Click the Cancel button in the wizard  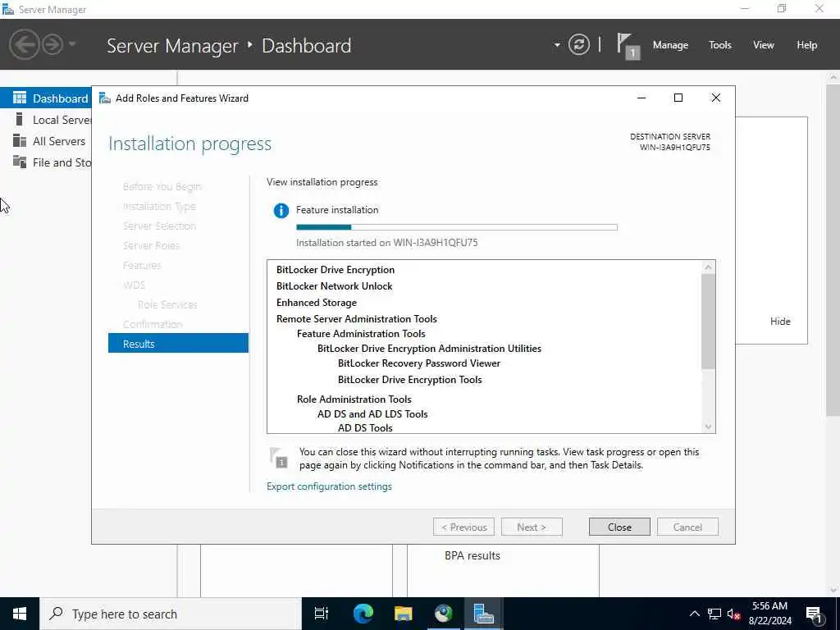click(687, 527)
